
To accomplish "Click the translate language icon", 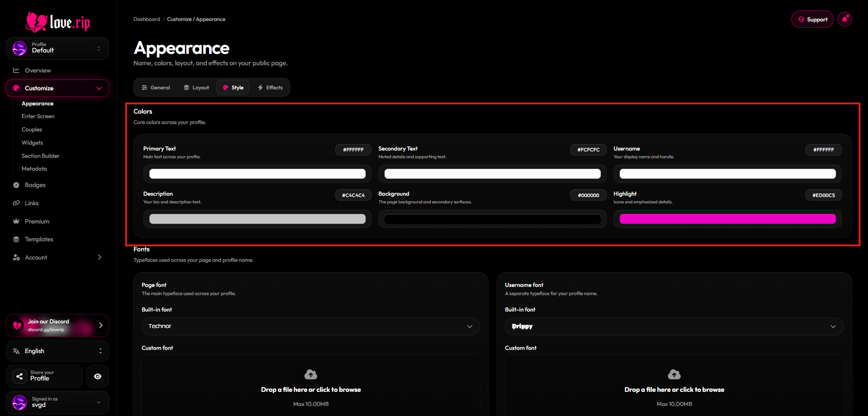I will pyautogui.click(x=16, y=351).
